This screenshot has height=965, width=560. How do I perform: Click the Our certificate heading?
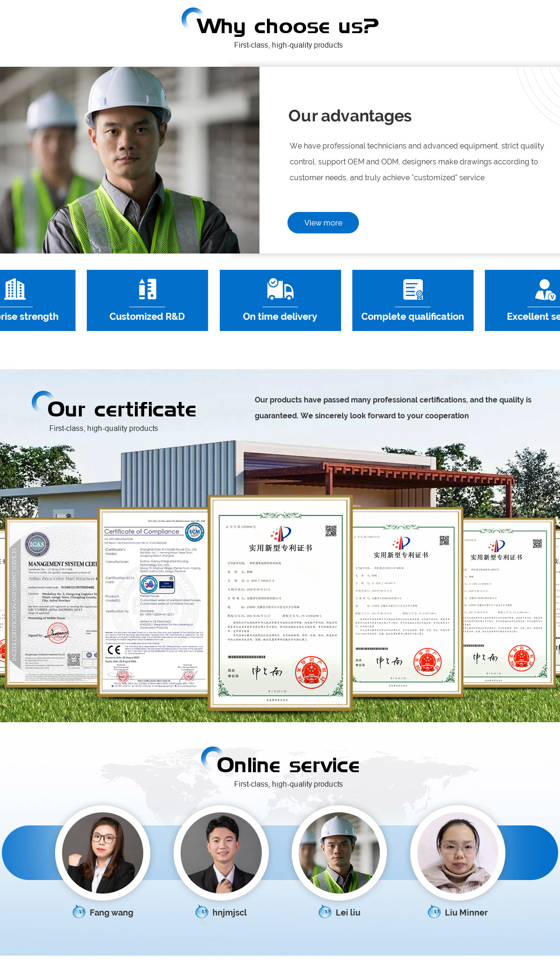coord(121,409)
